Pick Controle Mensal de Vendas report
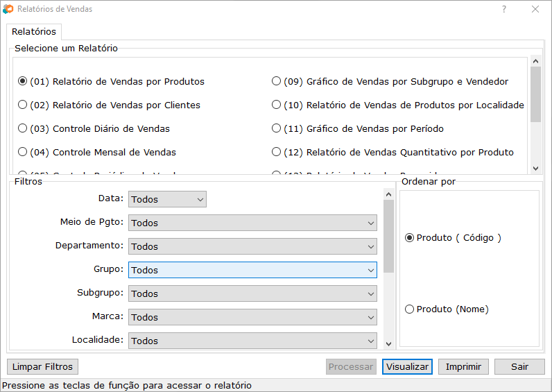The height and width of the screenshot is (392, 552). tap(23, 153)
